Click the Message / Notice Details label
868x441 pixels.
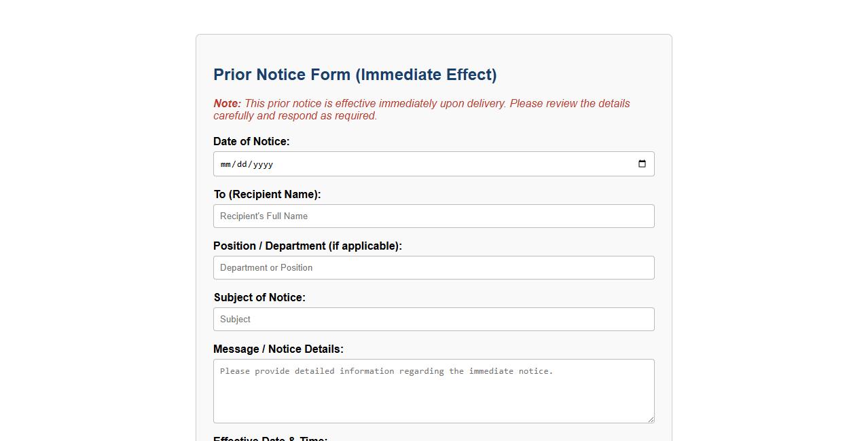(278, 349)
